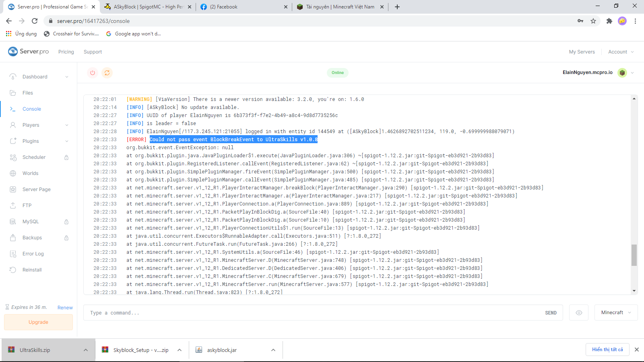
Task: Close the downloads bar
Action: [637, 350]
